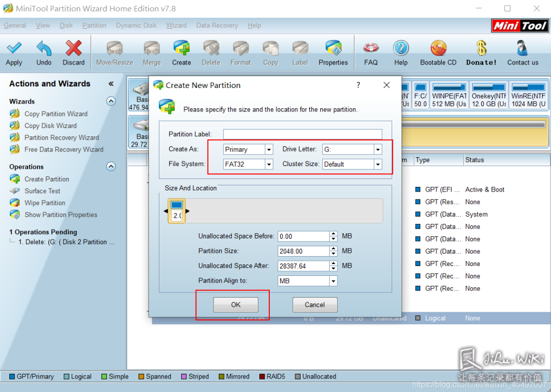
Task: Open the Create As dropdown
Action: 269,149
